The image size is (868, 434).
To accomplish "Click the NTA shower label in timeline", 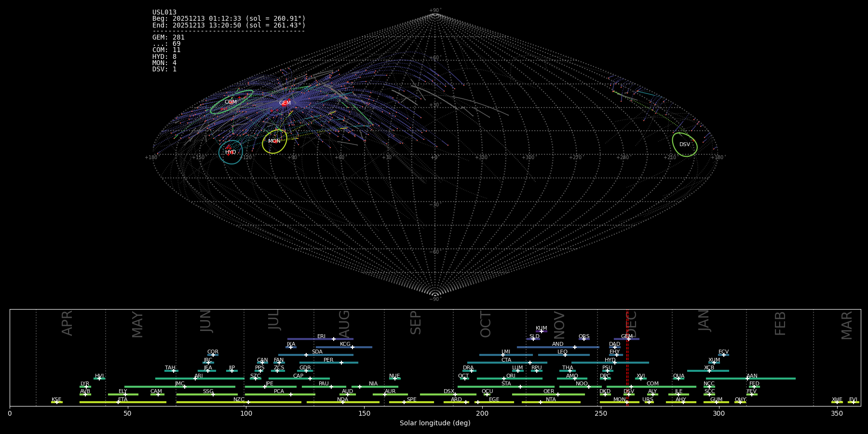I will point(551,400).
